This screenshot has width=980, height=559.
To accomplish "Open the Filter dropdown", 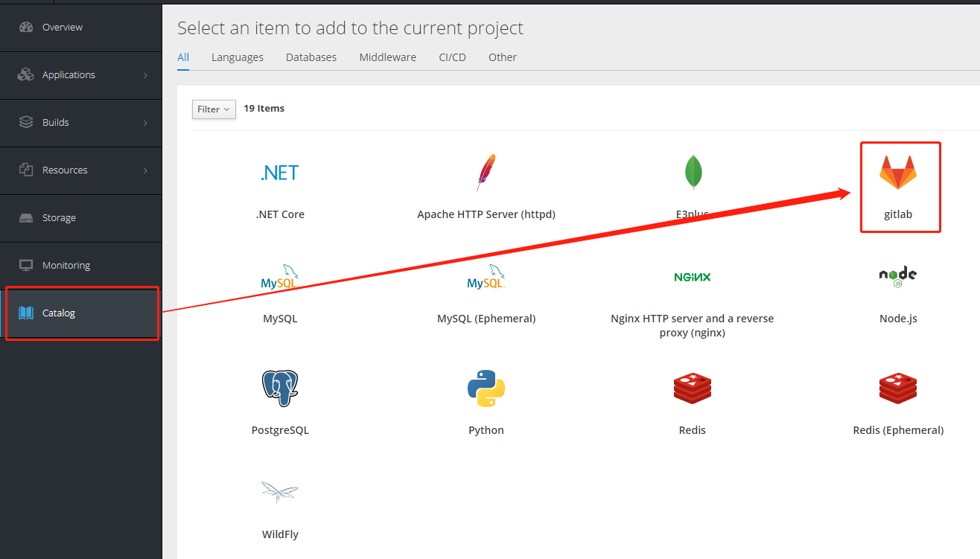I will [x=214, y=109].
